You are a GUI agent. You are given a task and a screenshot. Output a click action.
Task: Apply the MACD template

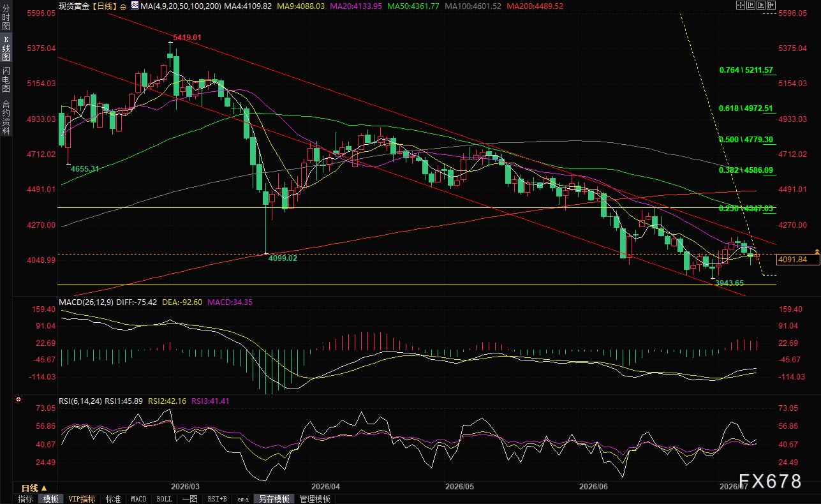tap(138, 499)
